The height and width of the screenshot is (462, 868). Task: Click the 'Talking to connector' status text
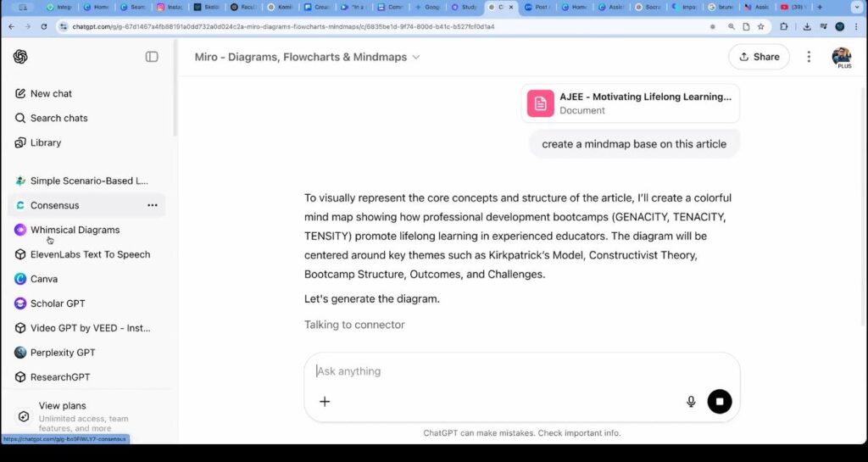click(354, 325)
